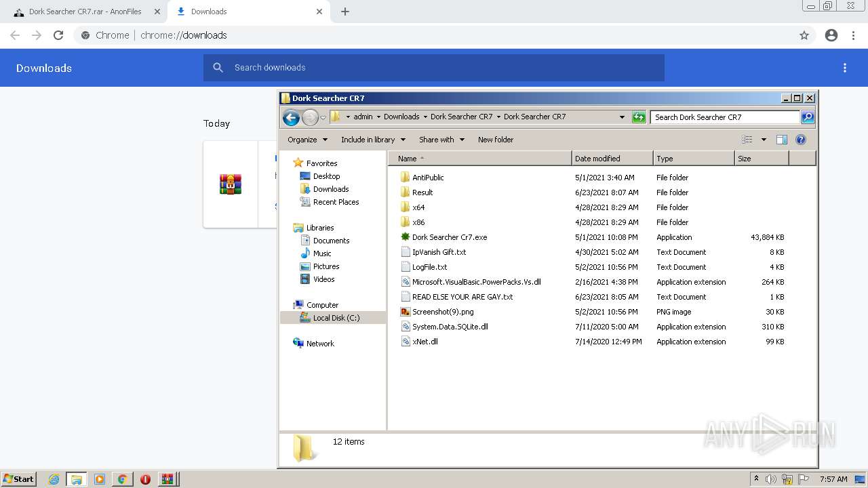Go back in the Explorer window

coord(291,117)
